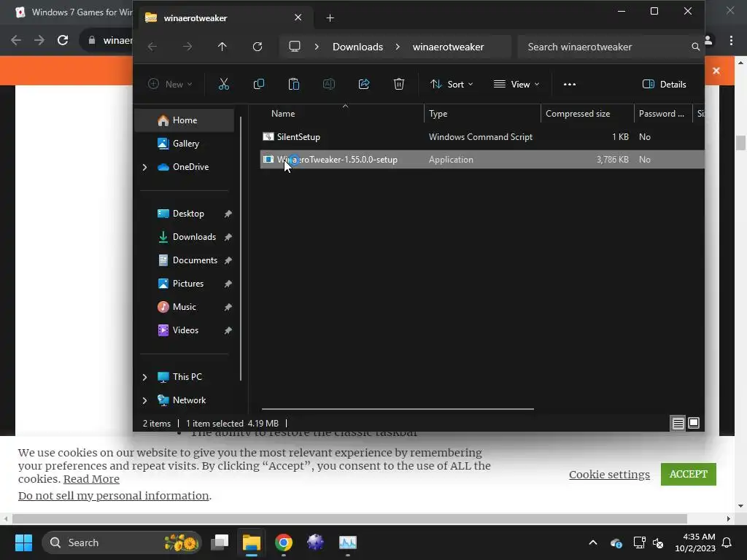Go up one folder with Up arrow
The image size is (747, 560).
222,47
